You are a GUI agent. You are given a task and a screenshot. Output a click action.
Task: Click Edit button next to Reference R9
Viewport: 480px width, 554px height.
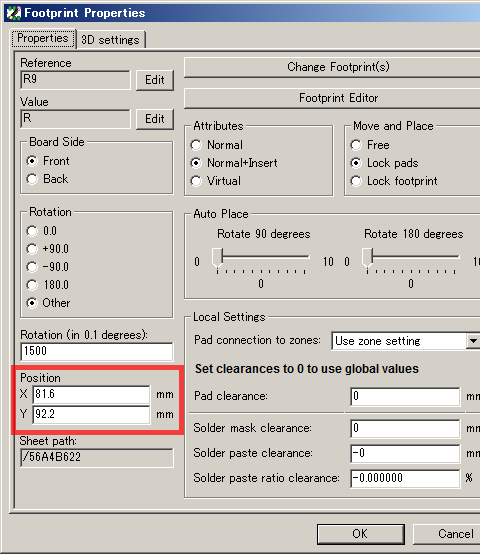(155, 80)
